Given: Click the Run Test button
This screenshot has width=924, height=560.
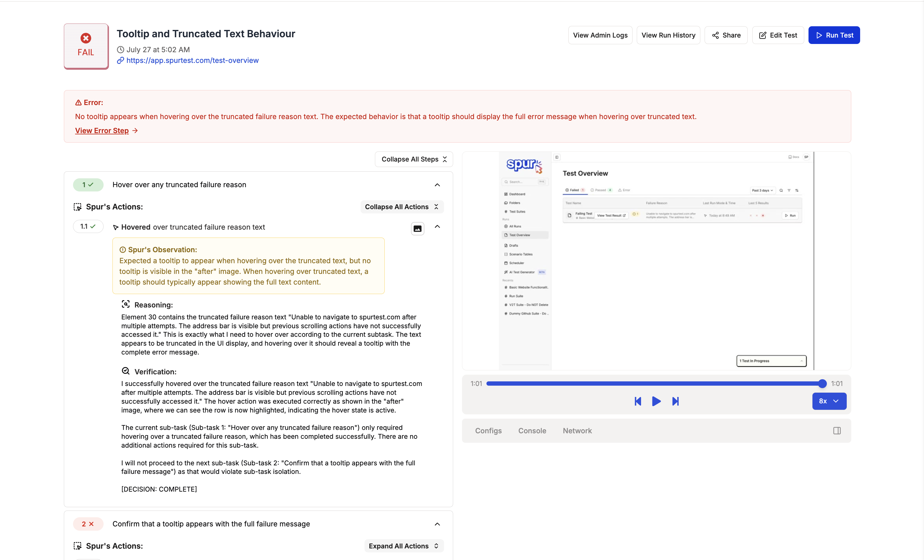Looking at the screenshot, I should [x=834, y=35].
